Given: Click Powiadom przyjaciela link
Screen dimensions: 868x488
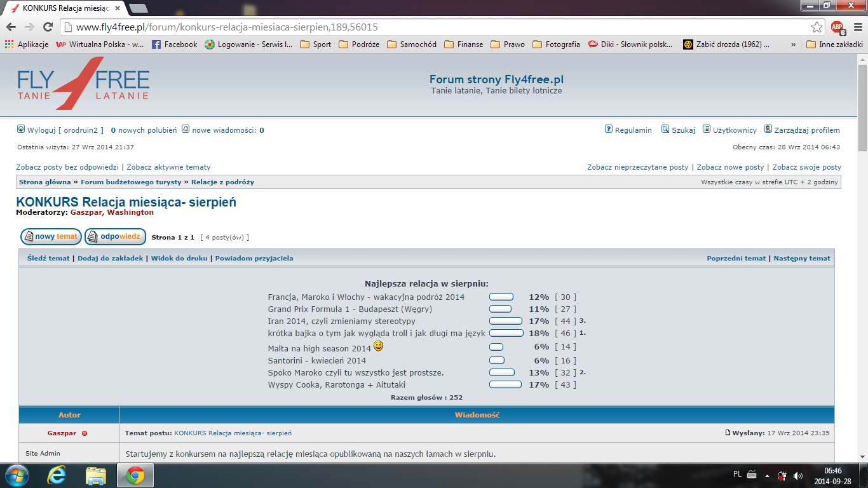Looking at the screenshot, I should coord(254,259).
